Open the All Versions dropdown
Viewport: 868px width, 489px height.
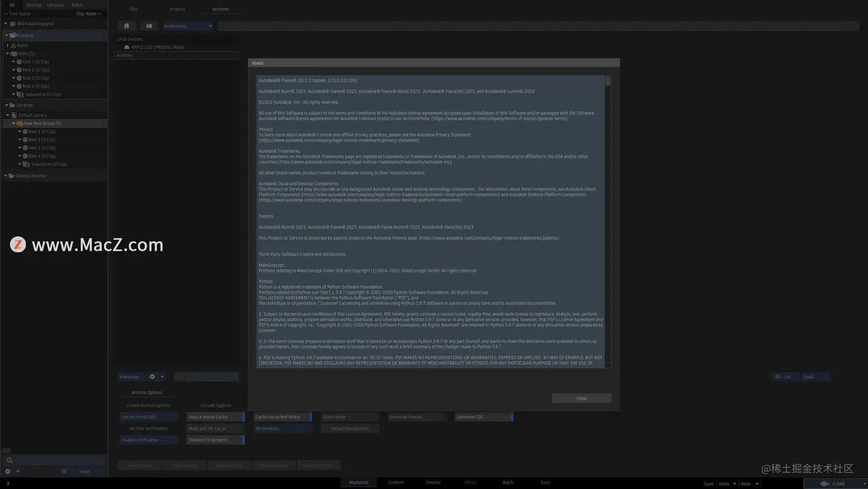[x=282, y=429]
